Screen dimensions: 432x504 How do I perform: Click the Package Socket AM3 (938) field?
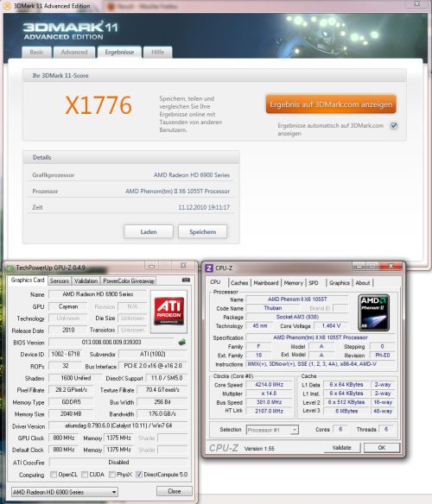click(297, 318)
